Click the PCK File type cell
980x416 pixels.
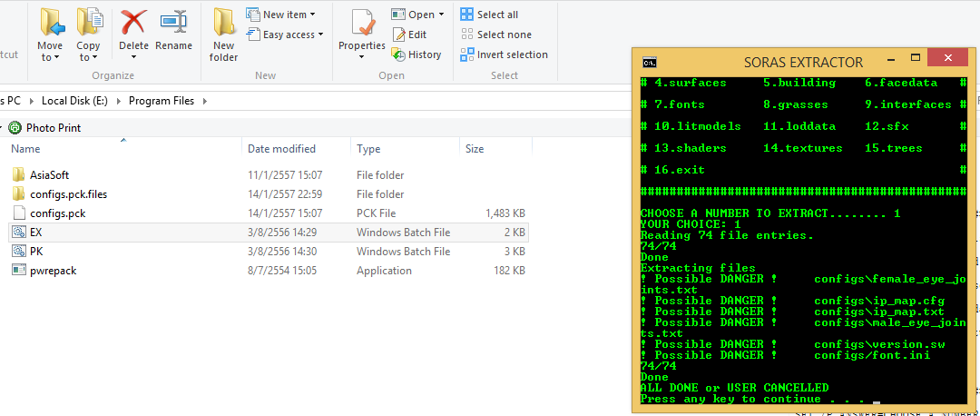coord(377,213)
